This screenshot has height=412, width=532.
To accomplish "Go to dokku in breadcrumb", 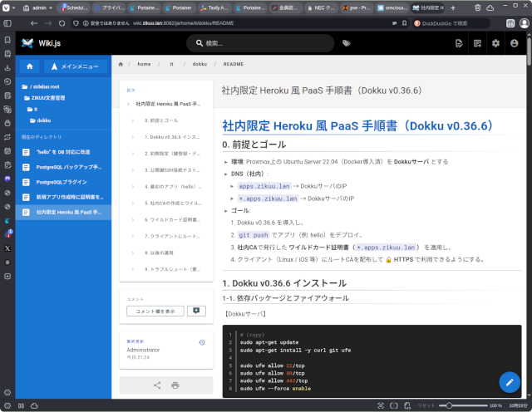I will [x=199, y=64].
